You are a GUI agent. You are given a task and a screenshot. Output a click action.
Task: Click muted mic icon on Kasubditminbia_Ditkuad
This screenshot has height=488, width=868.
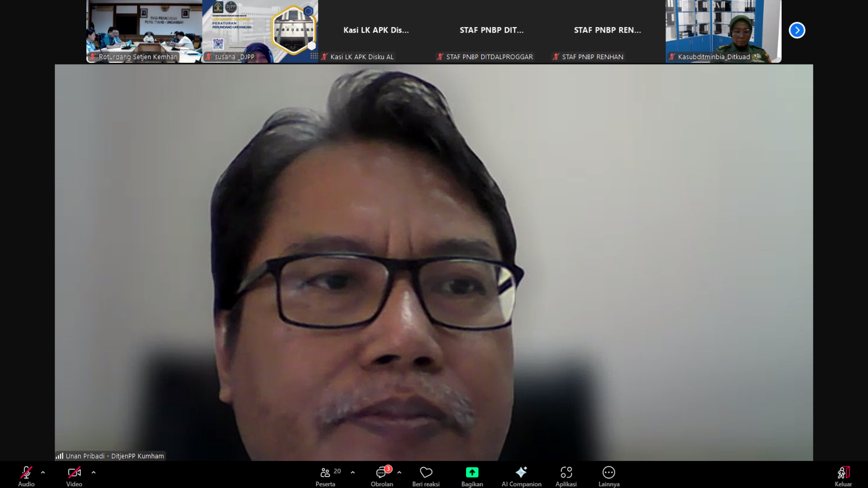coord(672,56)
